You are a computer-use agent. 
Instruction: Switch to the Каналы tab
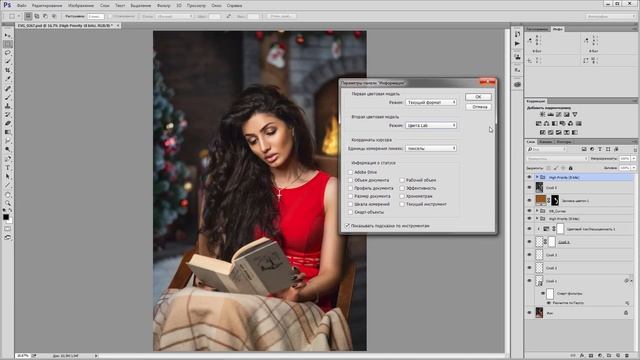click(x=545, y=142)
